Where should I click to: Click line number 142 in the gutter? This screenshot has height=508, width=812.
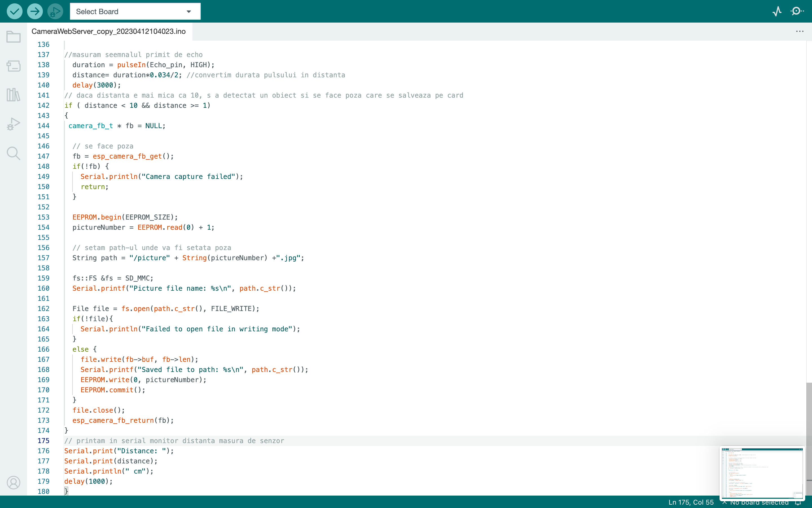[x=44, y=106]
